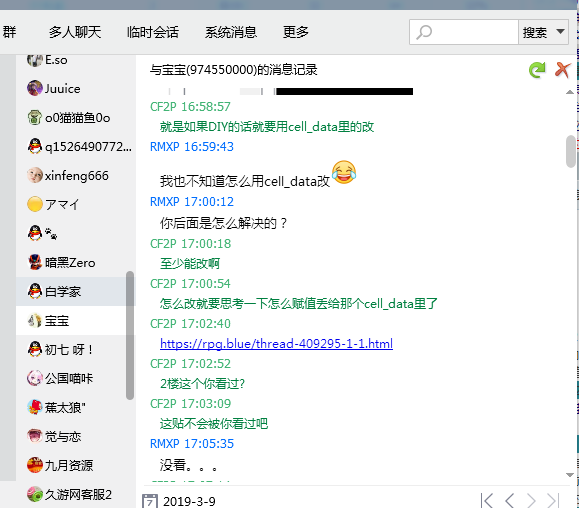Go to the next page of records
579x508 pixels.
click(531, 501)
